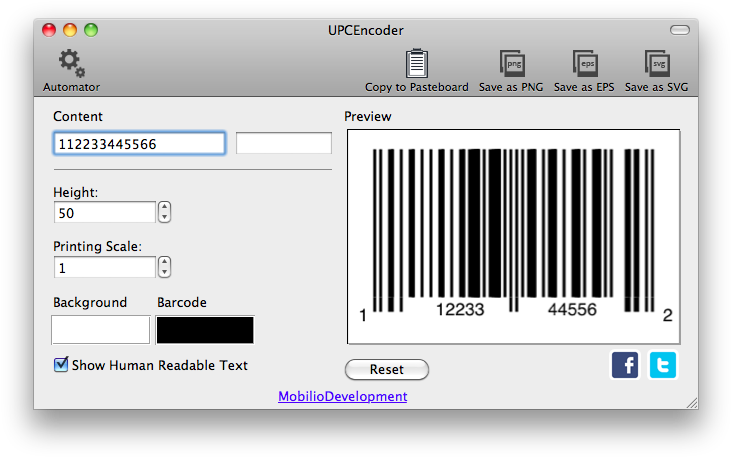Open the black Barcode color well
This screenshot has width=731, height=457.
coord(205,330)
